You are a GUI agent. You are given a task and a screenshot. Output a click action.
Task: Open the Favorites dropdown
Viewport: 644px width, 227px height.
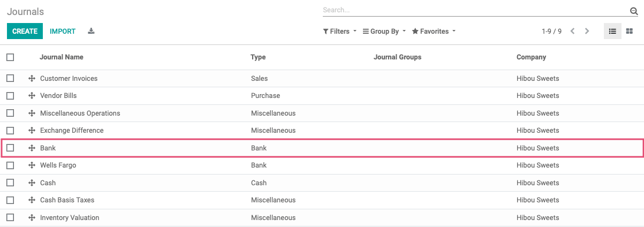click(434, 32)
